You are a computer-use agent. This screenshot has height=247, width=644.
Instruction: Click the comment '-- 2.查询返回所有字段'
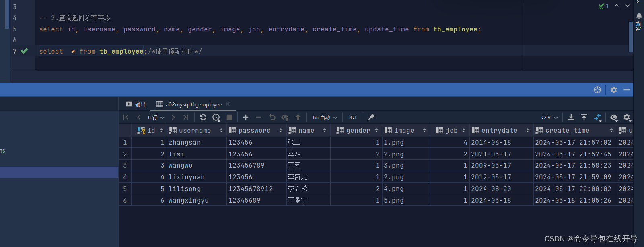75,18
